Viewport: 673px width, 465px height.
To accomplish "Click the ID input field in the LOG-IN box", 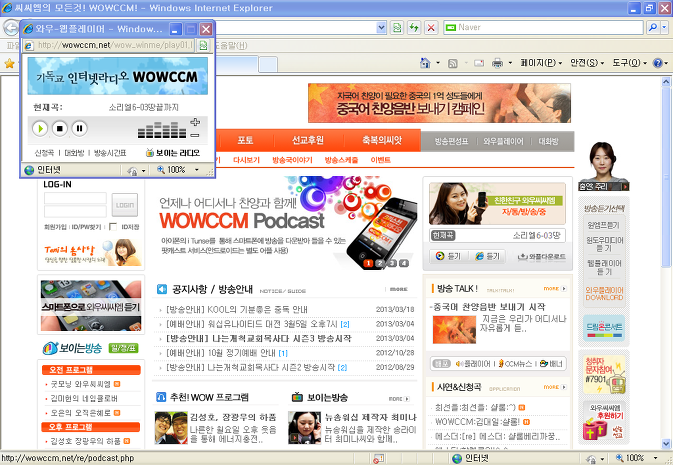I will click(x=75, y=198).
